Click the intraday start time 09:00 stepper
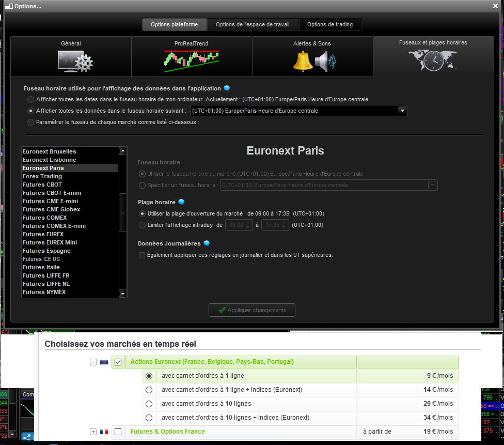 (x=247, y=225)
